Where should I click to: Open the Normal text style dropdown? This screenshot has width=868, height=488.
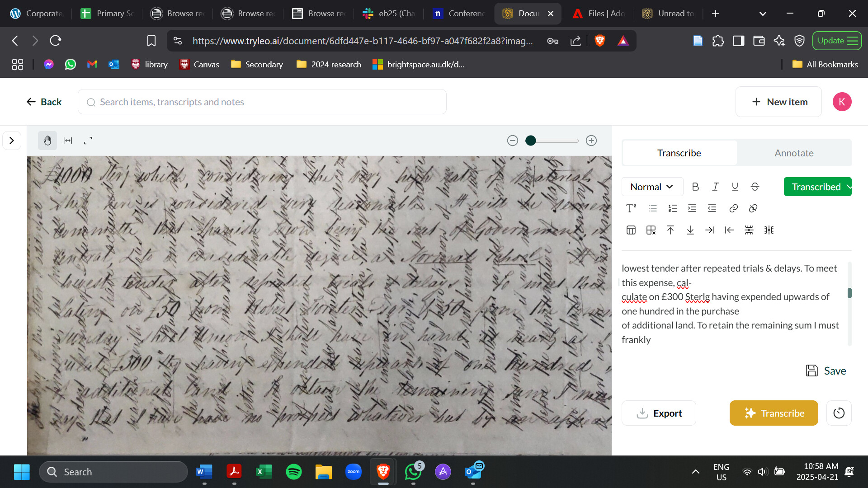pyautogui.click(x=652, y=187)
